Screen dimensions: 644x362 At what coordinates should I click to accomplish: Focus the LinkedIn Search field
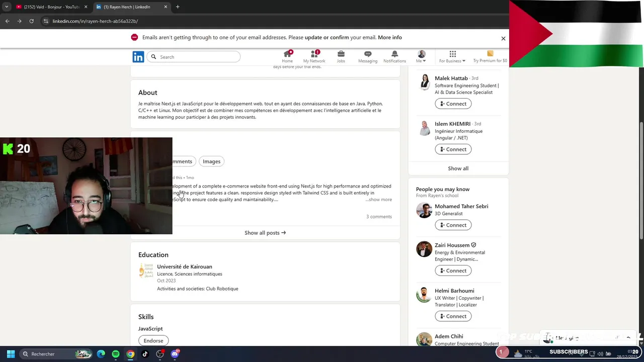point(194,57)
